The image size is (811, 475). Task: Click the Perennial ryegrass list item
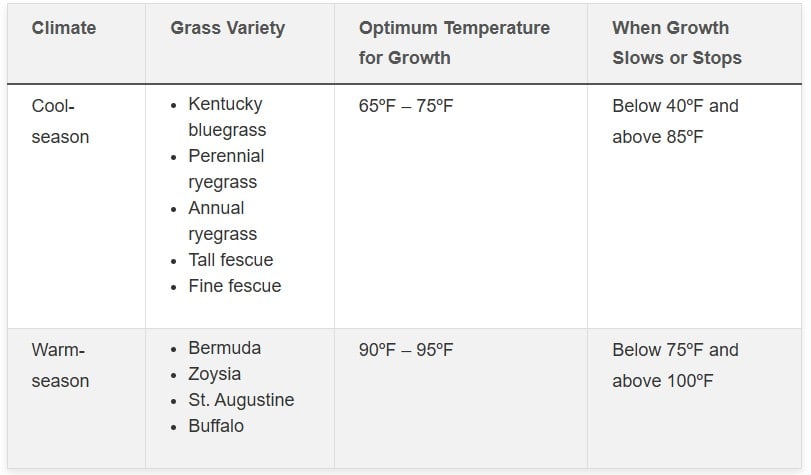[226, 169]
